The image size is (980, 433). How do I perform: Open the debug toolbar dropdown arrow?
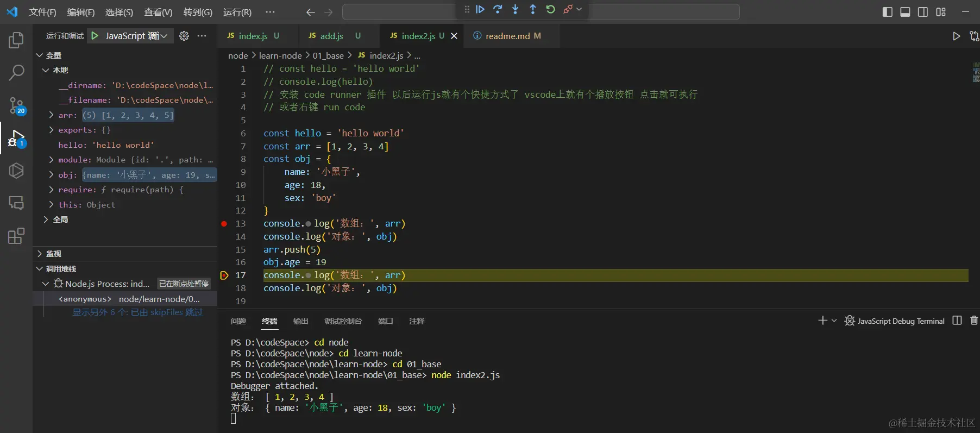pos(579,9)
